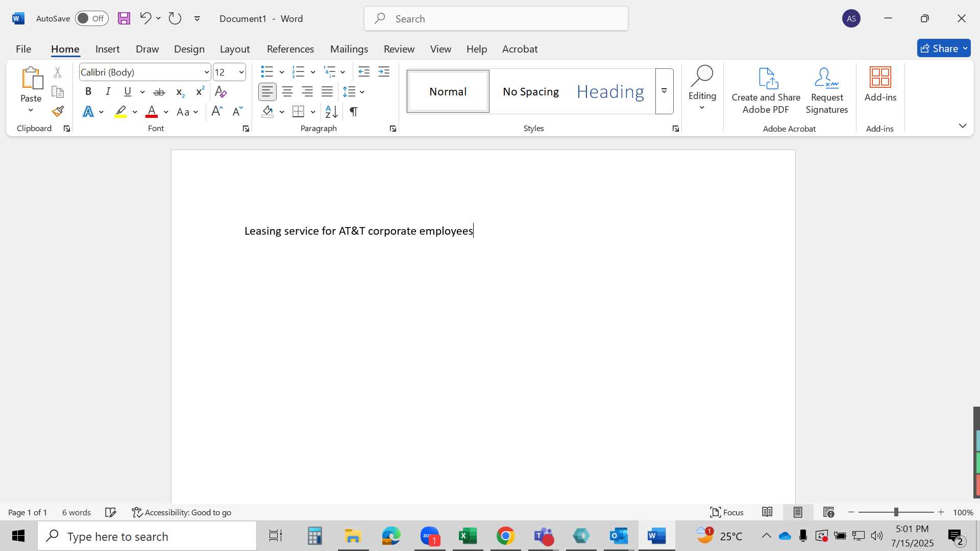Activate the Format Painter brush
The height and width of the screenshot is (551, 980).
coord(58,111)
